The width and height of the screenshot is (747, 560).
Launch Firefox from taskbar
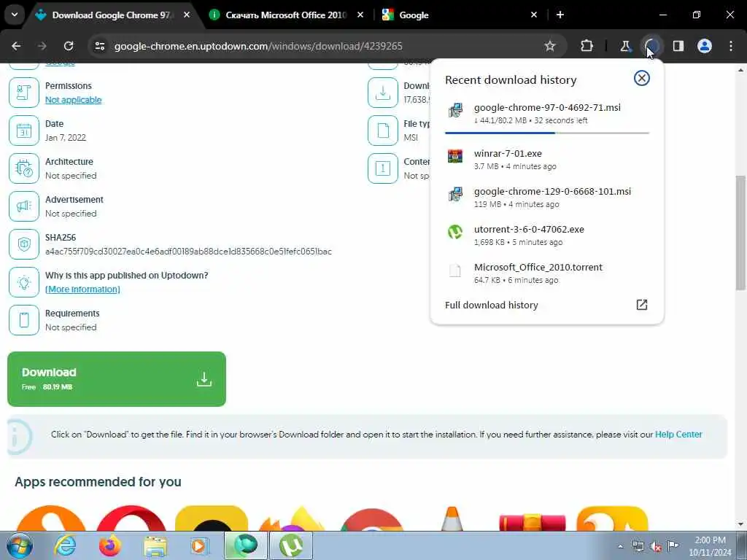click(x=110, y=545)
